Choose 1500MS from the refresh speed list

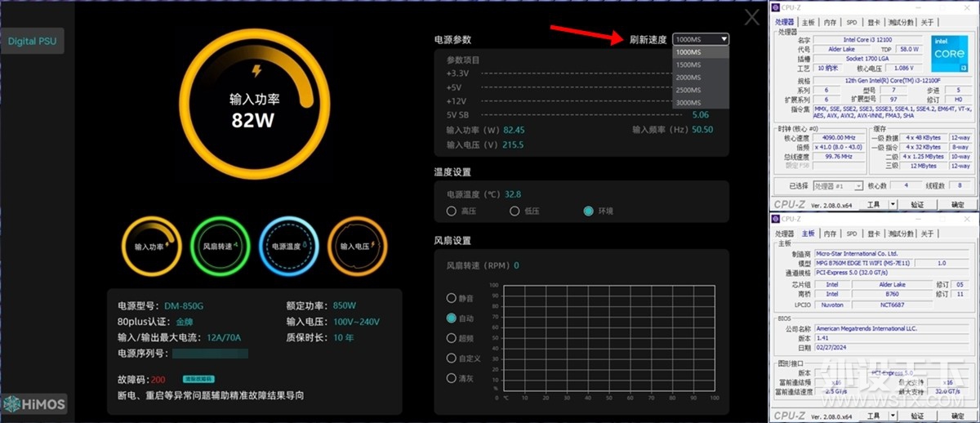tap(701, 65)
